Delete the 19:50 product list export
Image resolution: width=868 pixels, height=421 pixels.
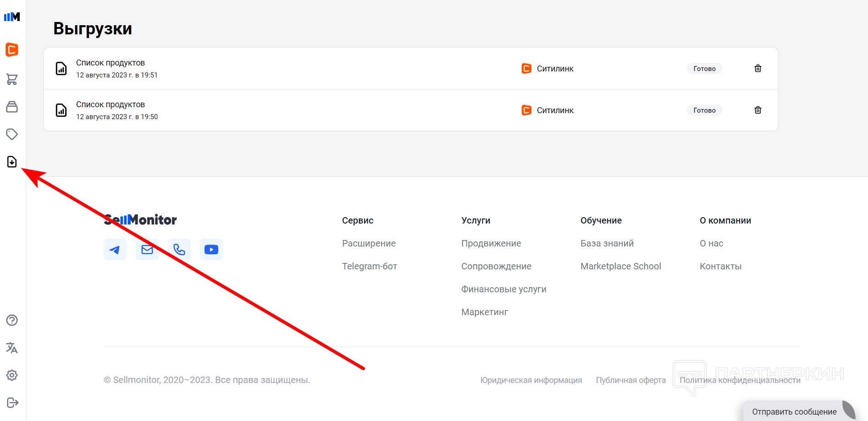pos(758,110)
